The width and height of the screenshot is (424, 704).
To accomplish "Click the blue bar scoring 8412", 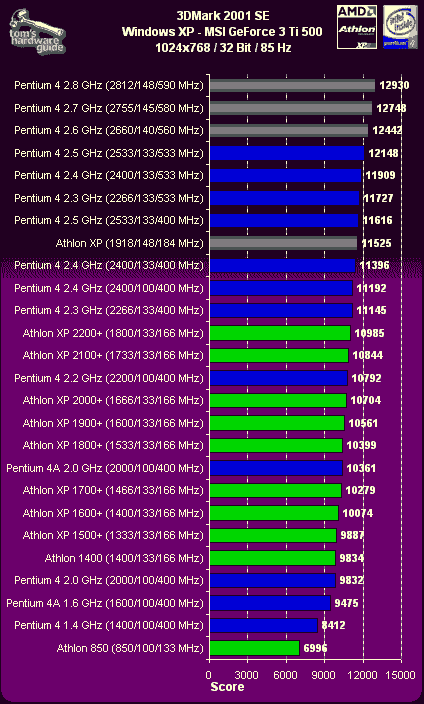I will pos(263,626).
